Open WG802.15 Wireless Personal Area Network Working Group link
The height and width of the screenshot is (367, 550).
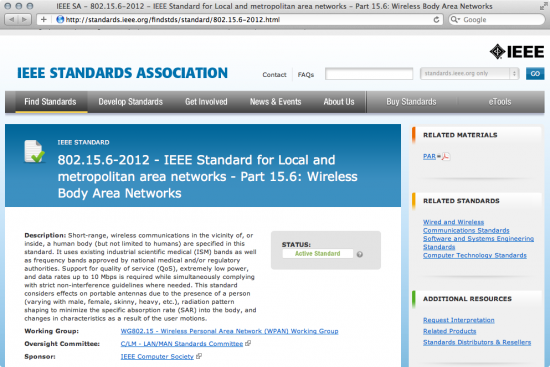point(229,331)
